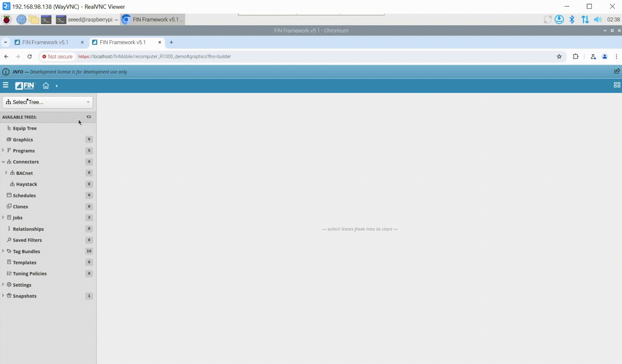The width and height of the screenshot is (622, 364).
Task: Reload the page in Chromium
Action: (x=30, y=56)
